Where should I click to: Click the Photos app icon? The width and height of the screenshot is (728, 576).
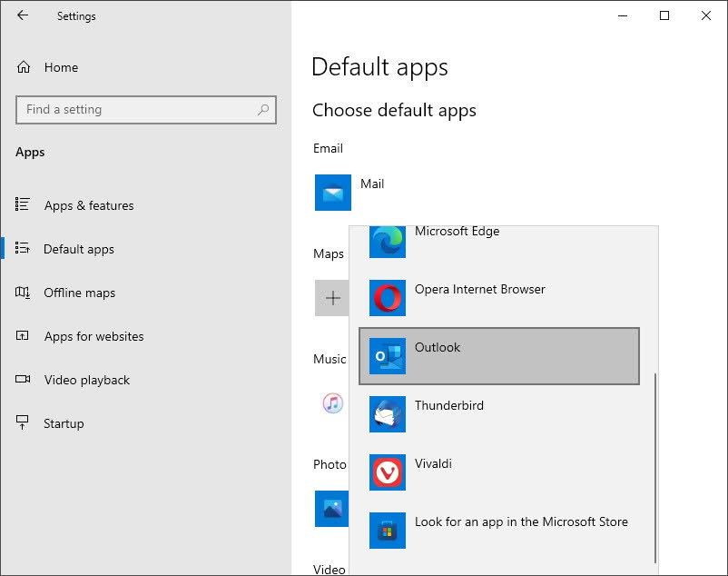[x=331, y=509]
